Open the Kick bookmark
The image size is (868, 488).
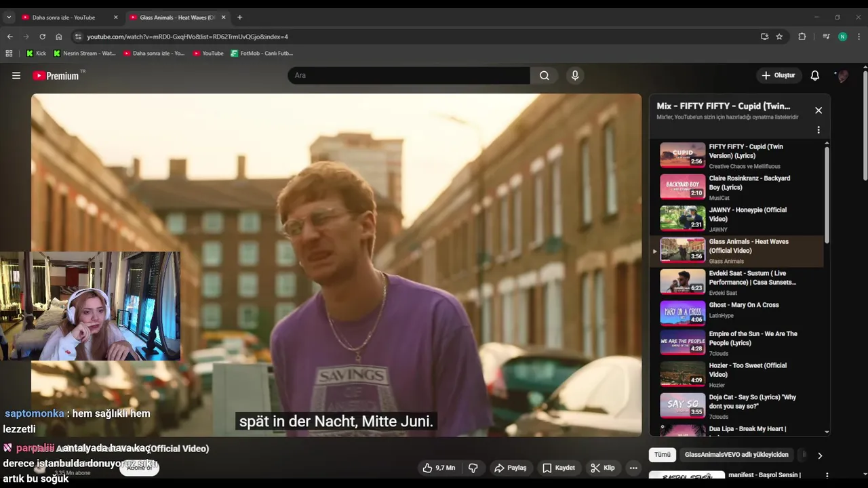(x=36, y=53)
